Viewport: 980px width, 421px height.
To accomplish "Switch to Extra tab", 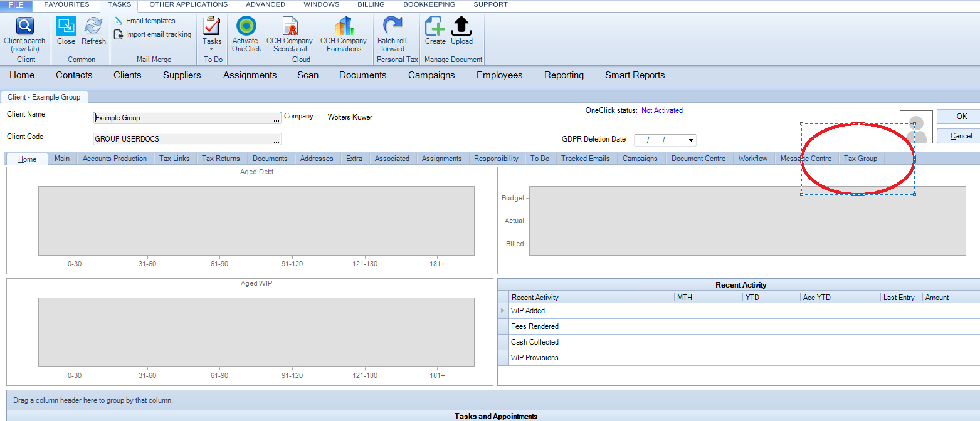I will tap(354, 159).
